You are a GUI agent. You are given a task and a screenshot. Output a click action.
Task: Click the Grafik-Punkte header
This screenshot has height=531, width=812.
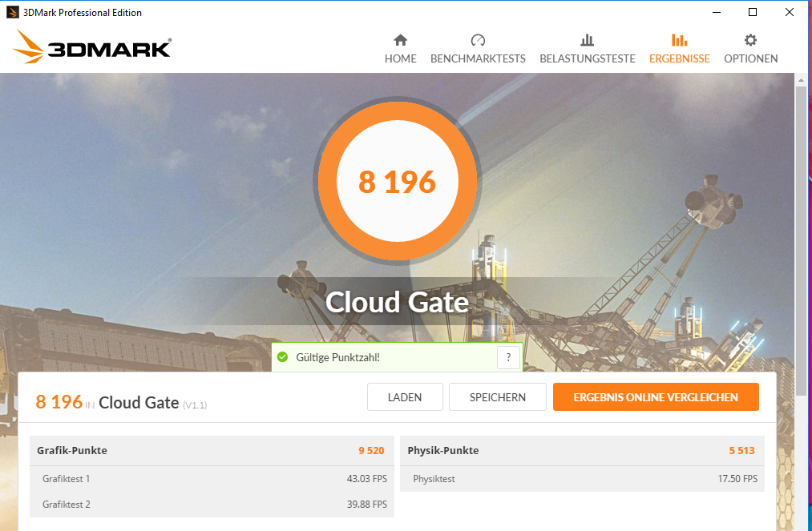tap(72, 450)
